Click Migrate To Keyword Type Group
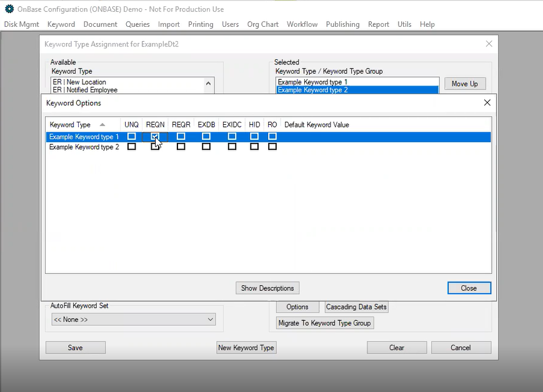Image resolution: width=543 pixels, height=392 pixels. coord(324,323)
